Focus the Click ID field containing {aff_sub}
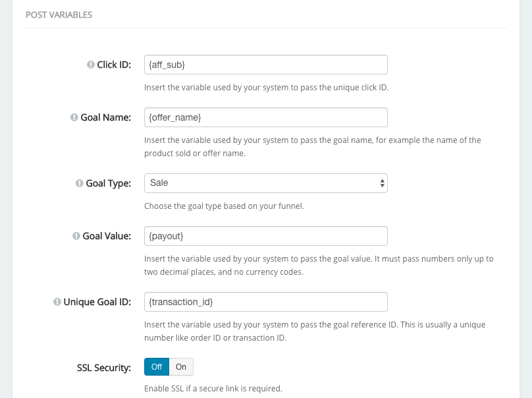The height and width of the screenshot is (398, 532). pos(265,65)
